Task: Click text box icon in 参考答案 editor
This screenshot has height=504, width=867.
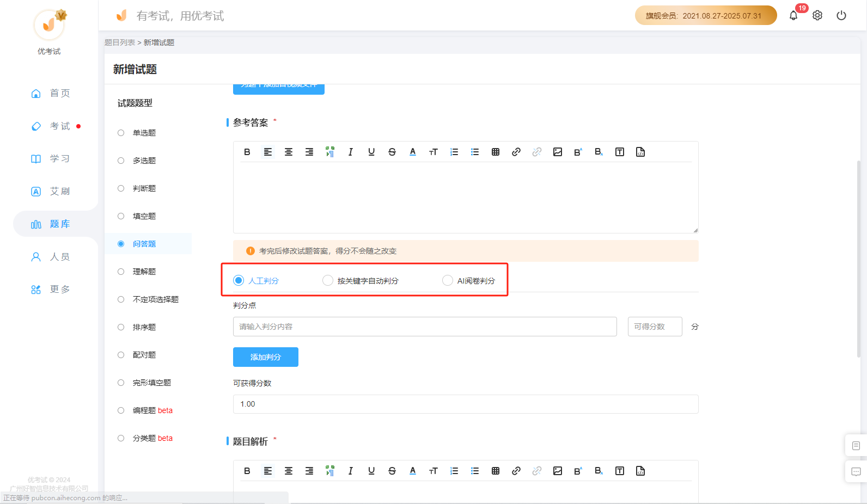Action: click(x=620, y=152)
